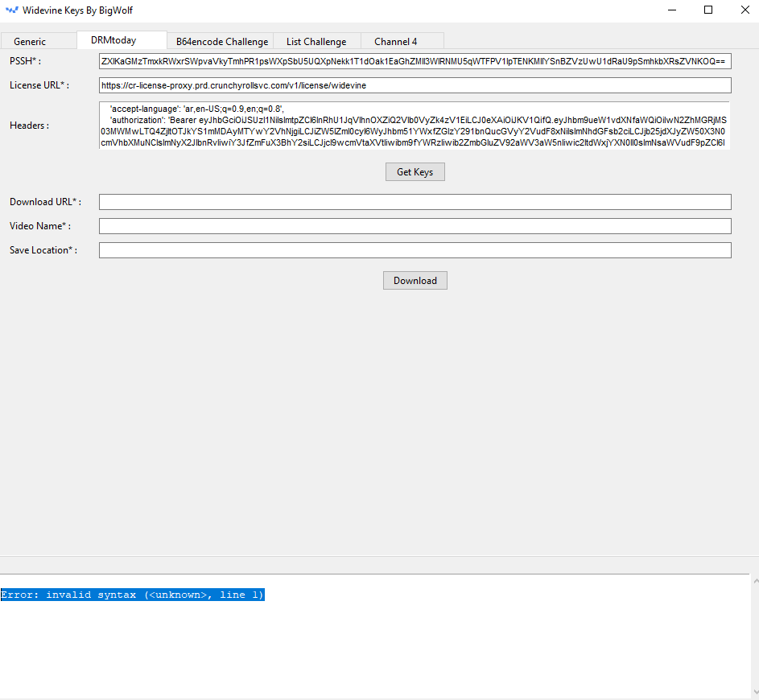Viewport: 759px width, 700px height.
Task: Focus the Save Location field
Action: pyautogui.click(x=415, y=250)
